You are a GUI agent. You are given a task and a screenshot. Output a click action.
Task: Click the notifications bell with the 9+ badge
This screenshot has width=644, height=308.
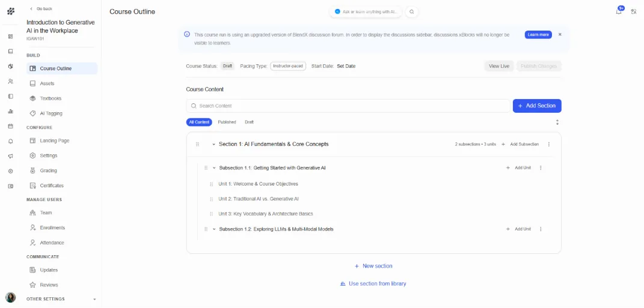tap(619, 11)
